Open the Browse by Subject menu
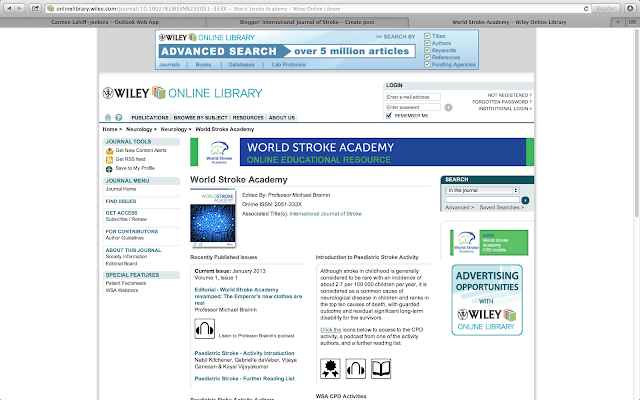Image resolution: width=640 pixels, height=400 pixels. point(200,118)
